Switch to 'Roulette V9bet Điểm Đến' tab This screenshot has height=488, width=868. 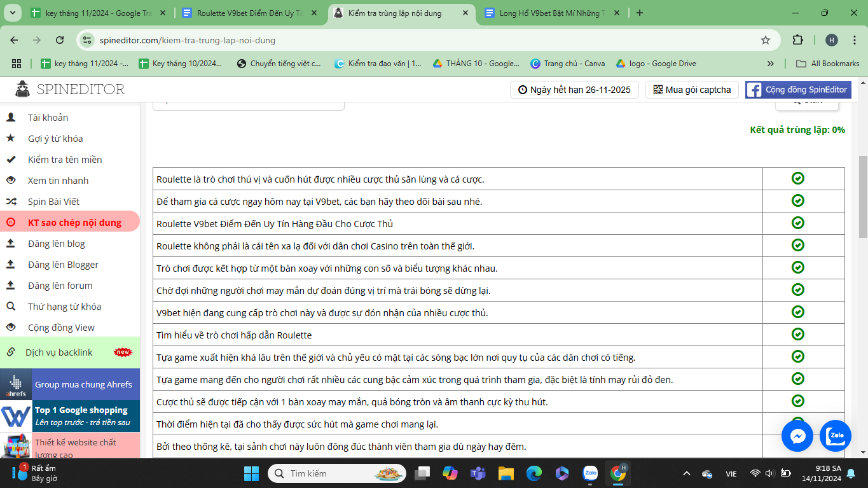(250, 13)
